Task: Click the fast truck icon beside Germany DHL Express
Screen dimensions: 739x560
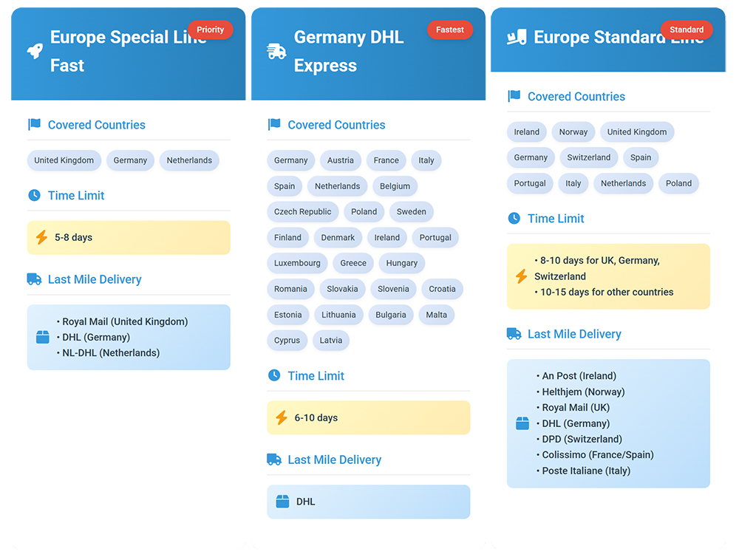Action: 276,51
